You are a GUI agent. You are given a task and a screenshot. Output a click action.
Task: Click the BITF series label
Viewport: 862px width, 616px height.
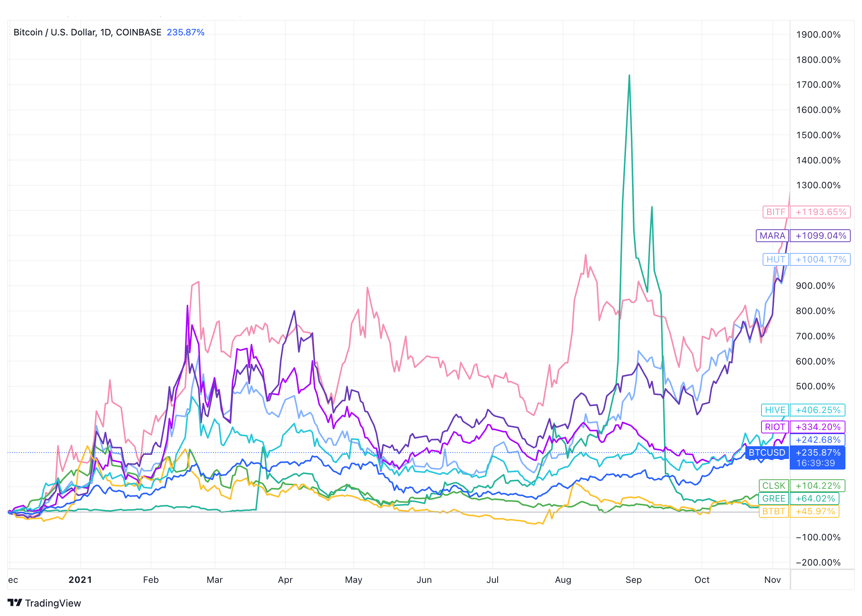coord(775,212)
